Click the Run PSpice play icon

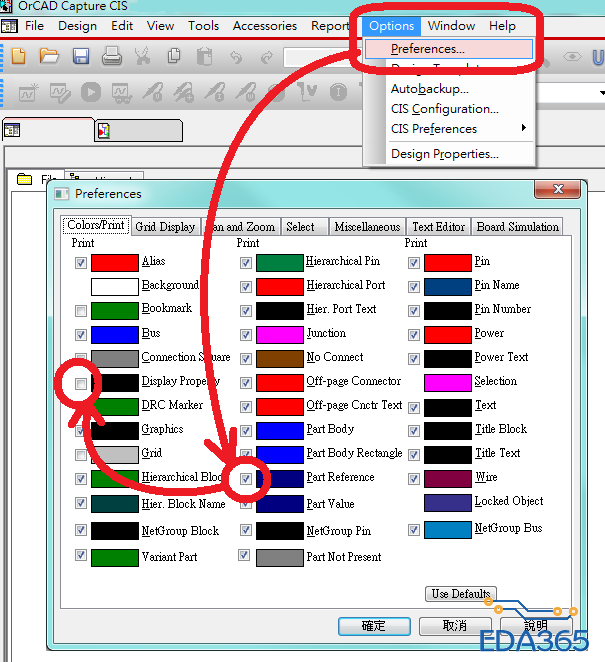[91, 92]
